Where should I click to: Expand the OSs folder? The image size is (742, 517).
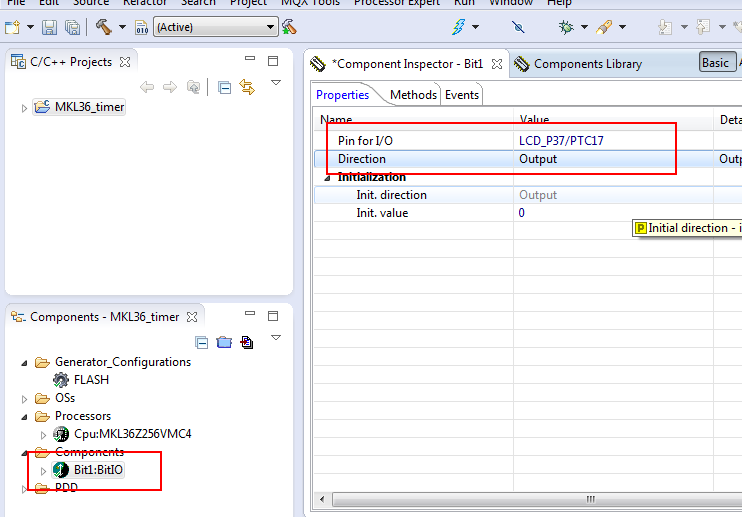click(x=24, y=399)
